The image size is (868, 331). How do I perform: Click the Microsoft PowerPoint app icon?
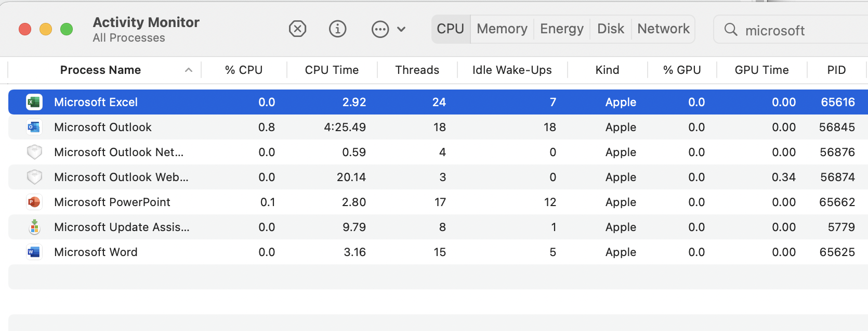coord(34,202)
